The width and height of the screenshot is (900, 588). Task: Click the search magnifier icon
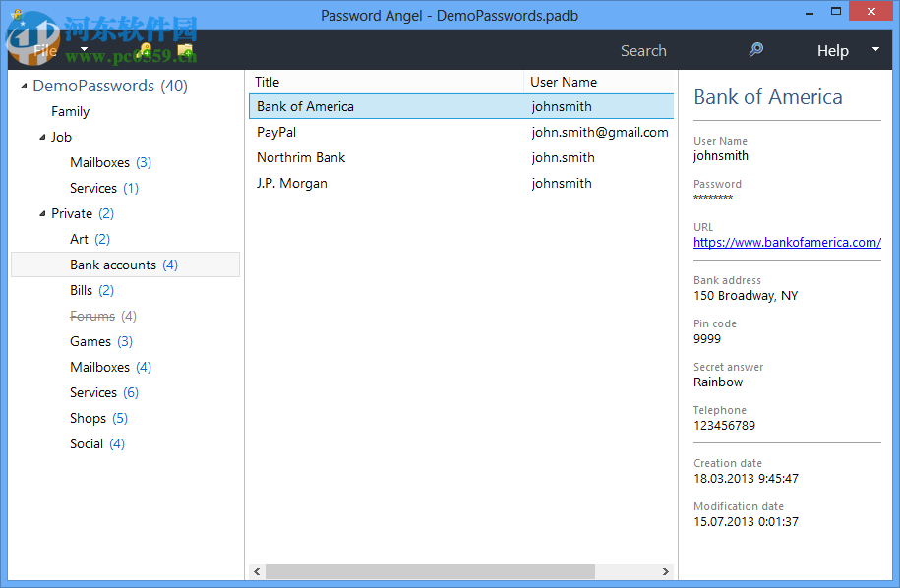[755, 49]
